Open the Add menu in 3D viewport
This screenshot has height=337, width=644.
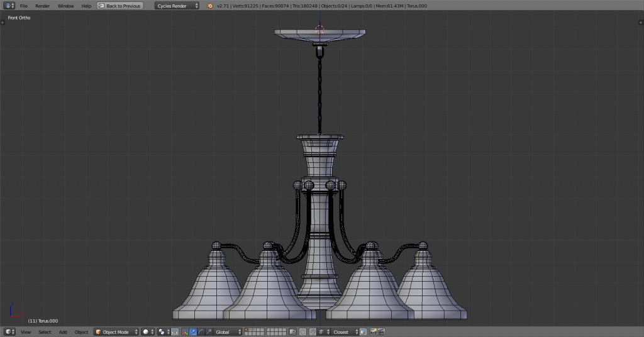pos(63,332)
